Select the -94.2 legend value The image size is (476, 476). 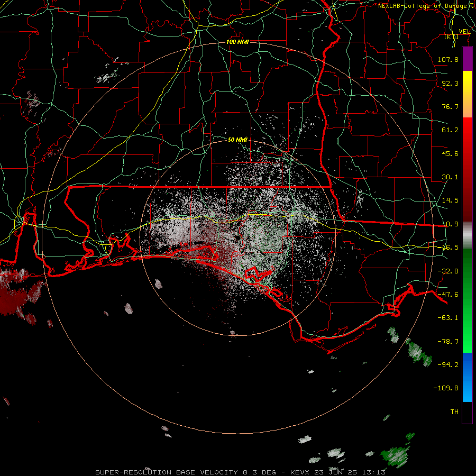pyautogui.click(x=448, y=364)
